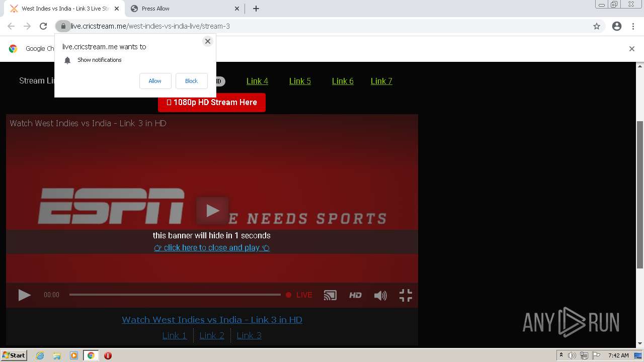This screenshot has width=644, height=362.
Task: Click the taskbar clock 7:42 AM
Action: [618, 355]
